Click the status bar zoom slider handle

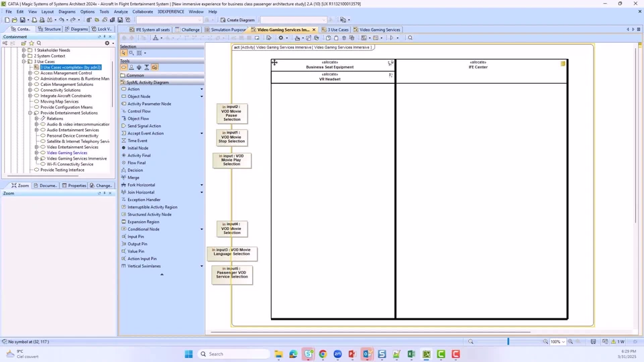point(508,341)
